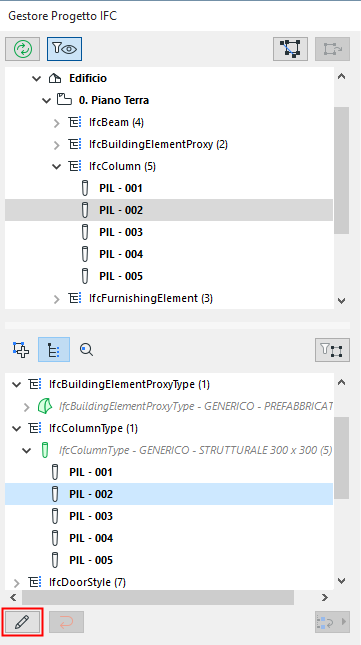Image resolution: width=361 pixels, height=645 pixels.
Task: Click the select elements in model button
Action: [290, 49]
